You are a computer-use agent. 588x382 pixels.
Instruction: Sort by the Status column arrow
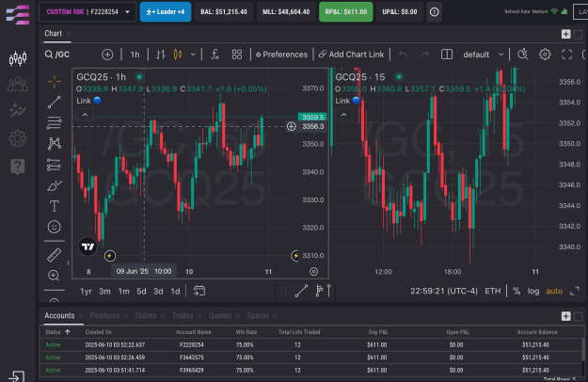(x=68, y=332)
